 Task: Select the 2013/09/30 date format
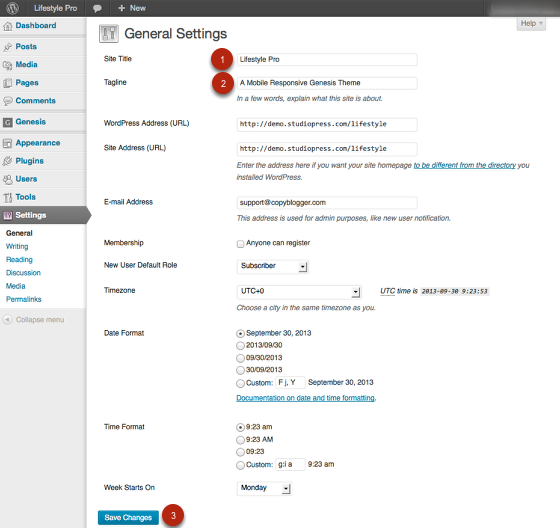tap(240, 345)
